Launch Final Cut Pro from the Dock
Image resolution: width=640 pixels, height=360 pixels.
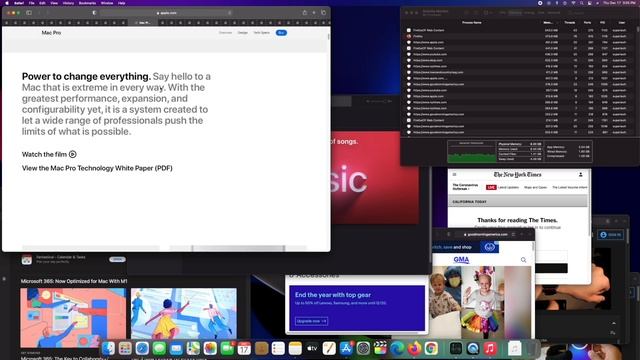tap(380, 348)
